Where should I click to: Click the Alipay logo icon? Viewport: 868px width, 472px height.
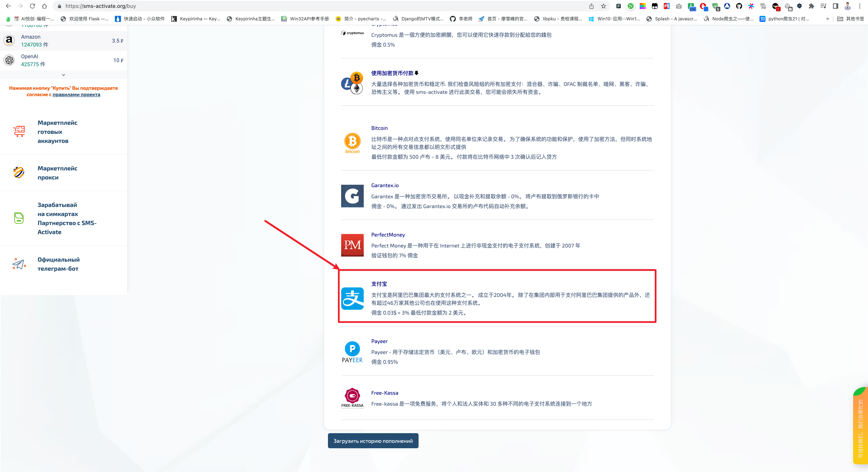[x=352, y=298]
